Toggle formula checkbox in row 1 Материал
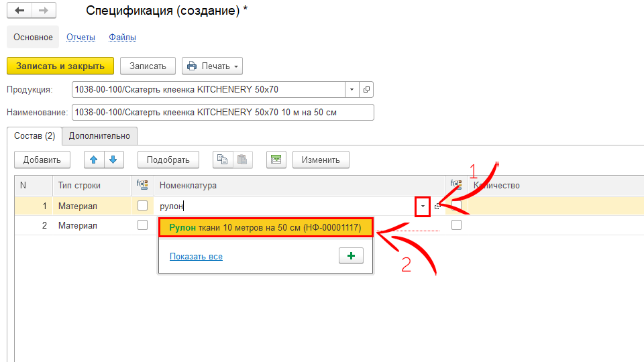This screenshot has height=362, width=644. 142,206
